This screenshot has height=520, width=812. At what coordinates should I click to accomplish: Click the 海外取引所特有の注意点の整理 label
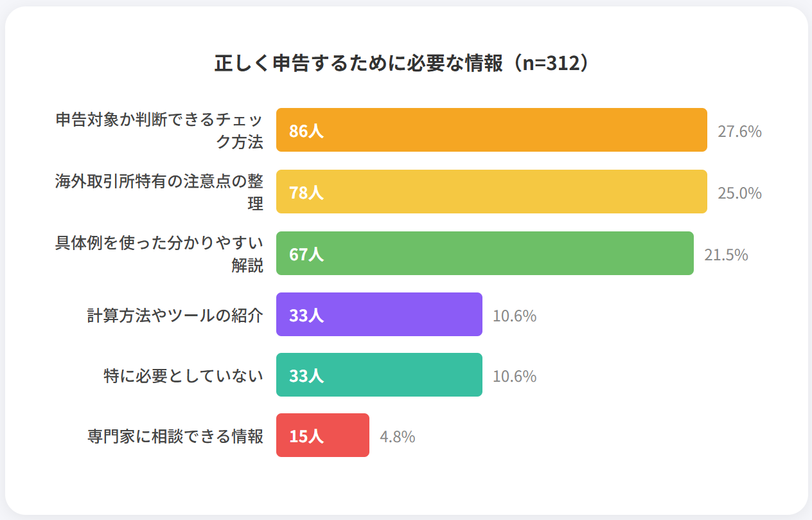coord(159,192)
